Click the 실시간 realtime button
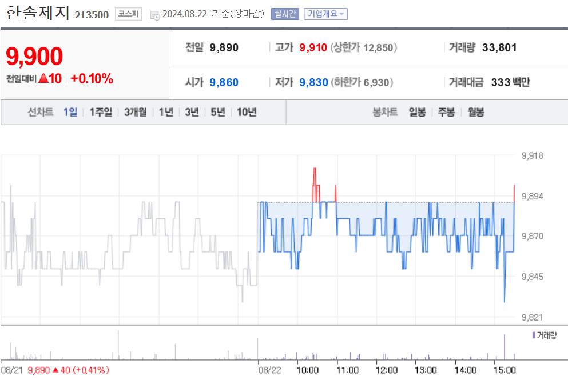This screenshot has width=568, height=392. [285, 14]
